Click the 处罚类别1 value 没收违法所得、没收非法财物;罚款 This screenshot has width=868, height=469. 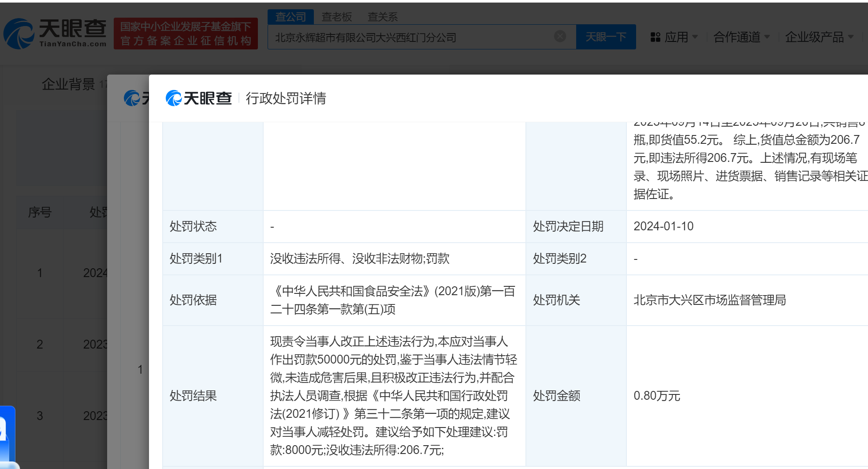point(360,259)
